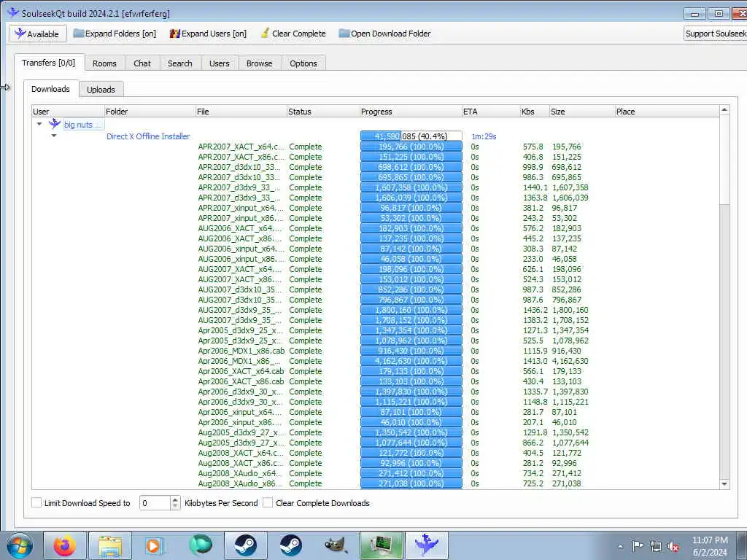This screenshot has height=560, width=747.
Task: Click the Support Soulseek button
Action: click(x=715, y=34)
